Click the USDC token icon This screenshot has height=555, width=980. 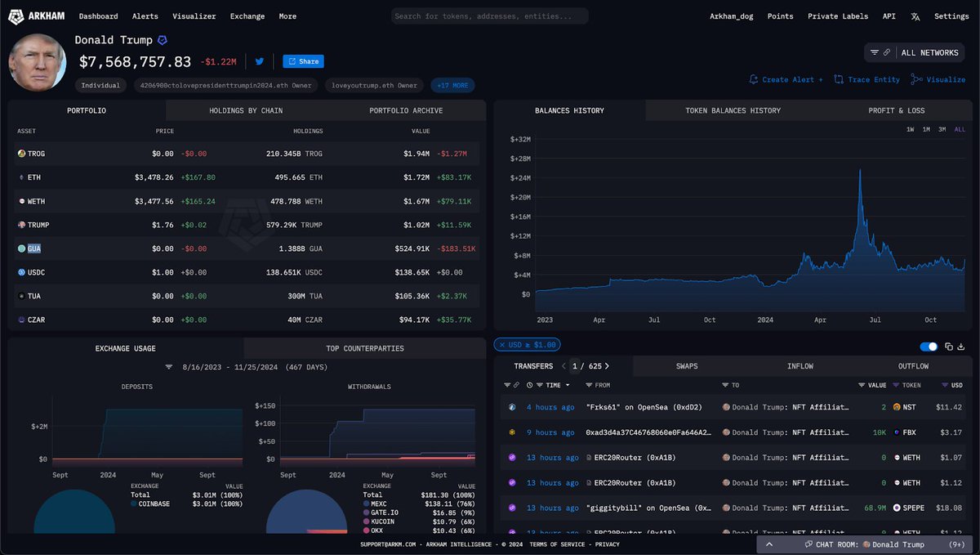(21, 271)
